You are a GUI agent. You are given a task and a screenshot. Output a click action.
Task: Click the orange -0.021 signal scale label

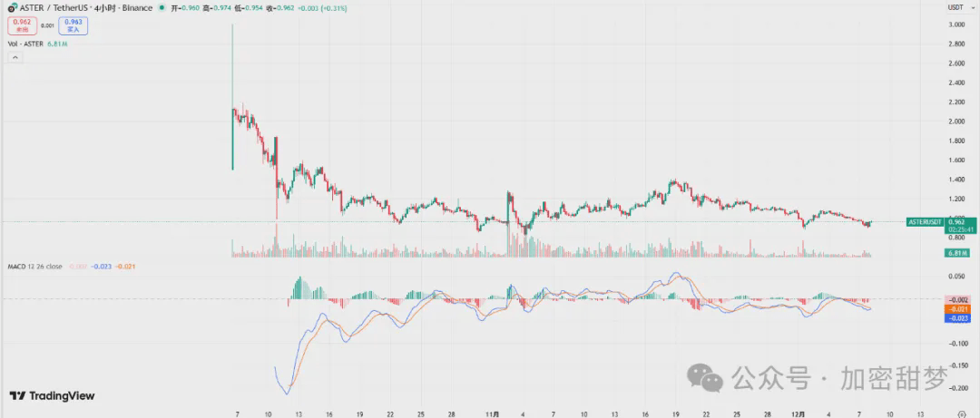956,309
